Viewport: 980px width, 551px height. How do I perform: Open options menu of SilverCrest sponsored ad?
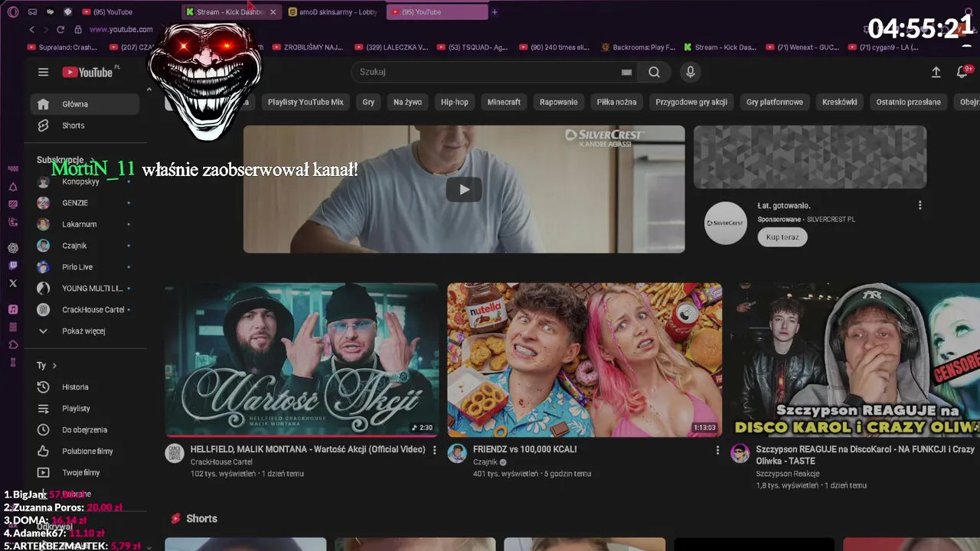pos(920,205)
